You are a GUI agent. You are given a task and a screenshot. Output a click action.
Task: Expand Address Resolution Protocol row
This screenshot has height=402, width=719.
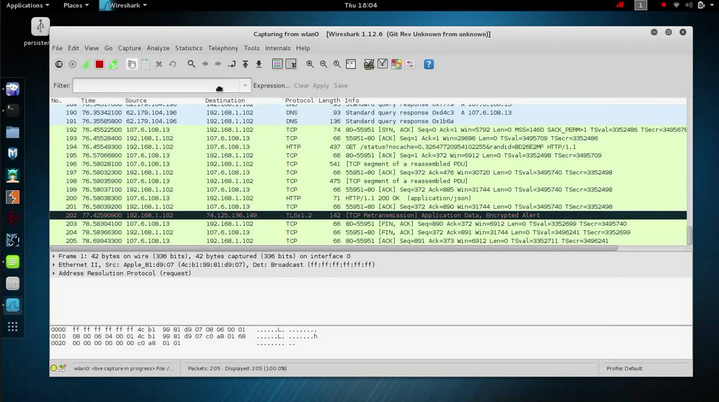[x=54, y=273]
